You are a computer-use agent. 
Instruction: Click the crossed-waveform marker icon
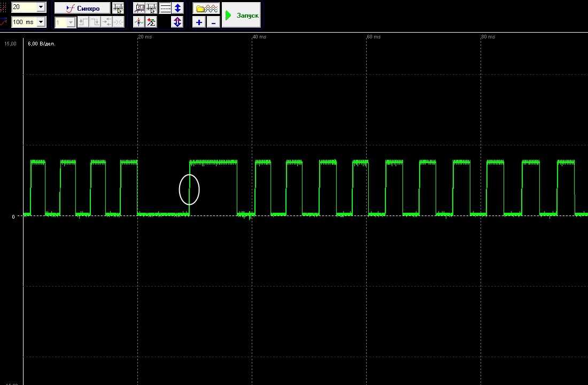click(x=139, y=22)
